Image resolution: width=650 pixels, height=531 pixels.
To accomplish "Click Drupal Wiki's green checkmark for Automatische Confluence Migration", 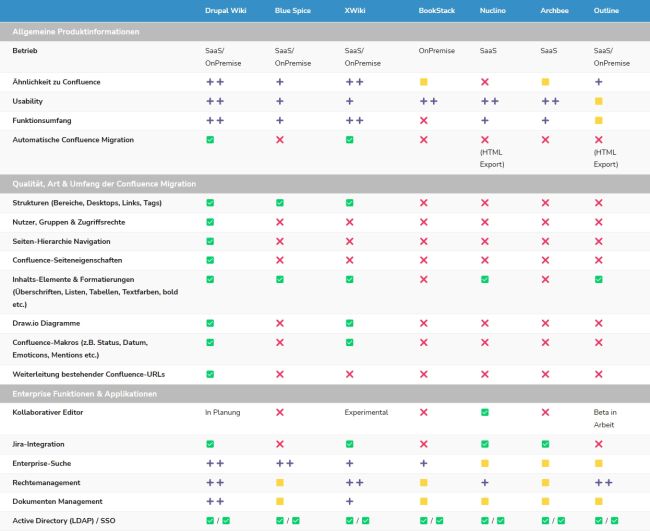I will [210, 140].
